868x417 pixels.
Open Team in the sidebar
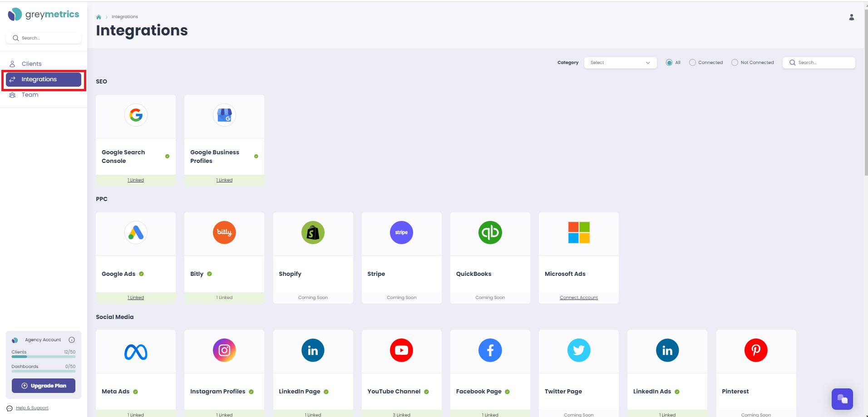coord(44,95)
